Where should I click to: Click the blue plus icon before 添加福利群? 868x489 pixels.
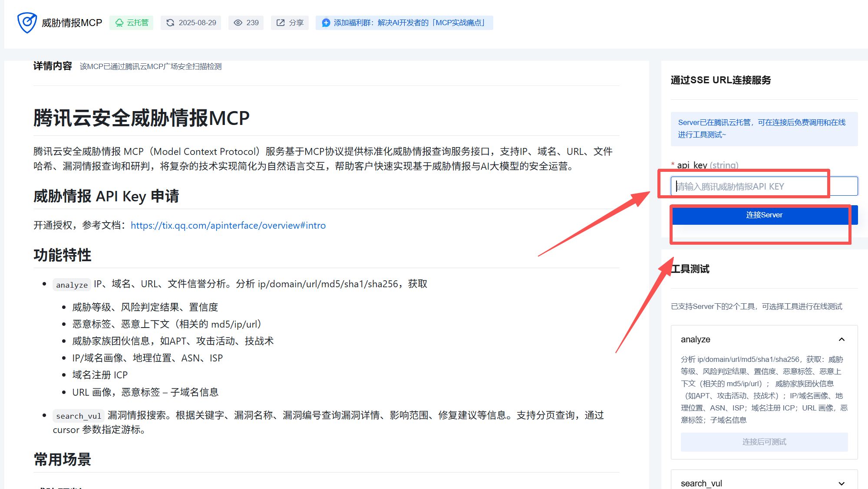[x=326, y=23]
